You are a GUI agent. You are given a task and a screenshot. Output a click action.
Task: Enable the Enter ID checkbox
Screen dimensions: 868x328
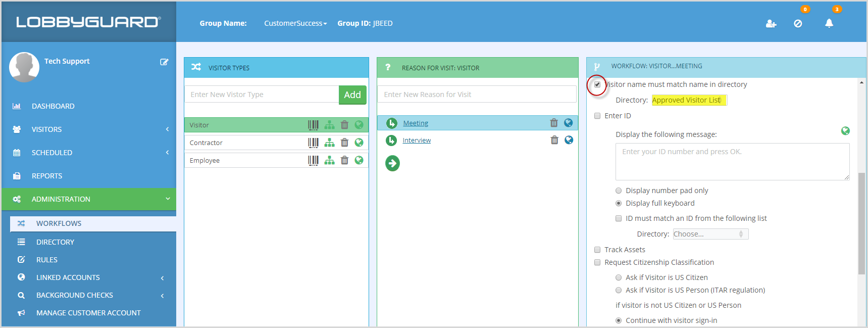597,116
